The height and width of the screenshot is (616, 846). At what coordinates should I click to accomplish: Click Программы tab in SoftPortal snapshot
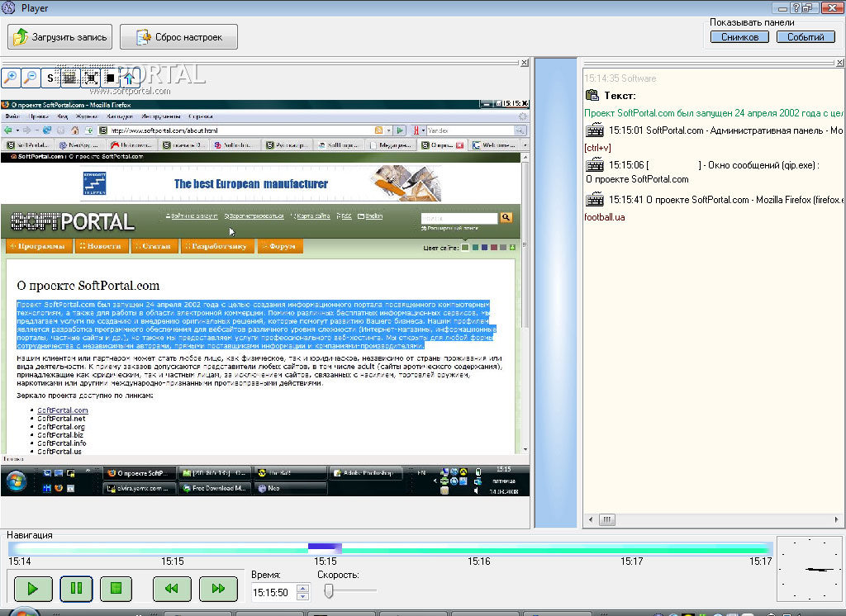pyautogui.click(x=39, y=246)
